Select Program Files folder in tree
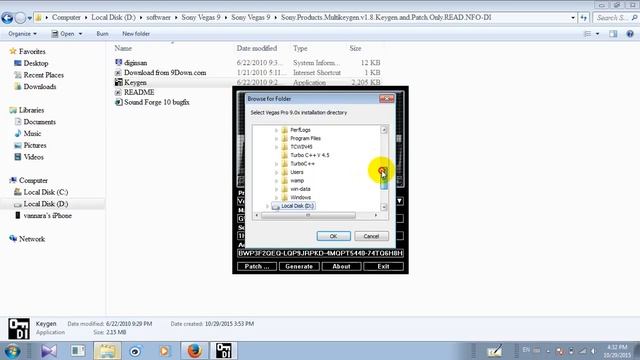 (x=305, y=138)
